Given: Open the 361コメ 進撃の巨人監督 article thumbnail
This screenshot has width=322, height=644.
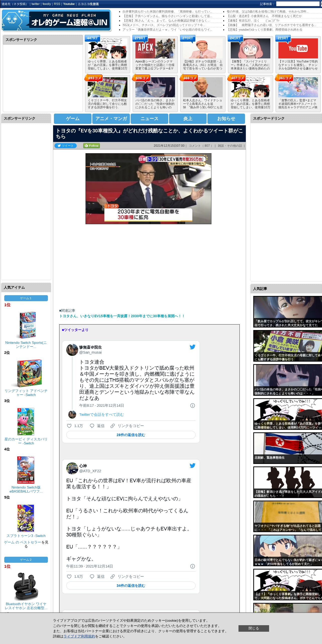Looking at the screenshot, I should coord(298,87).
